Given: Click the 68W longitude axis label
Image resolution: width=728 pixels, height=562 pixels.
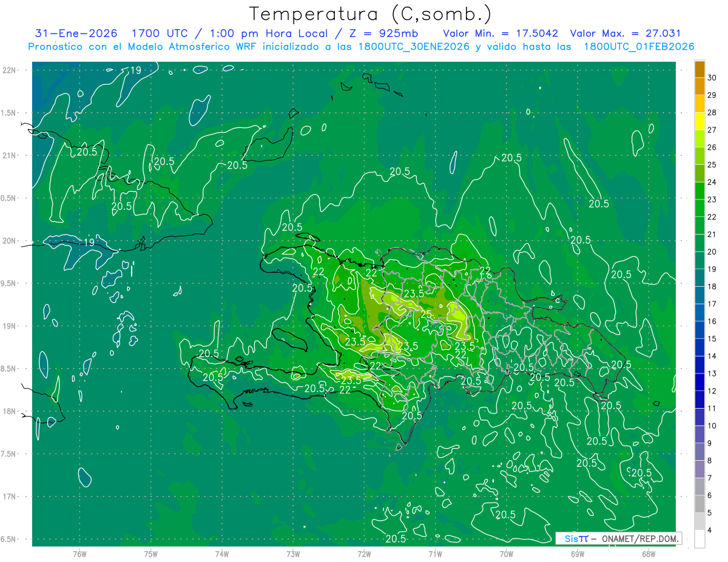Looking at the screenshot, I should coord(648,554).
